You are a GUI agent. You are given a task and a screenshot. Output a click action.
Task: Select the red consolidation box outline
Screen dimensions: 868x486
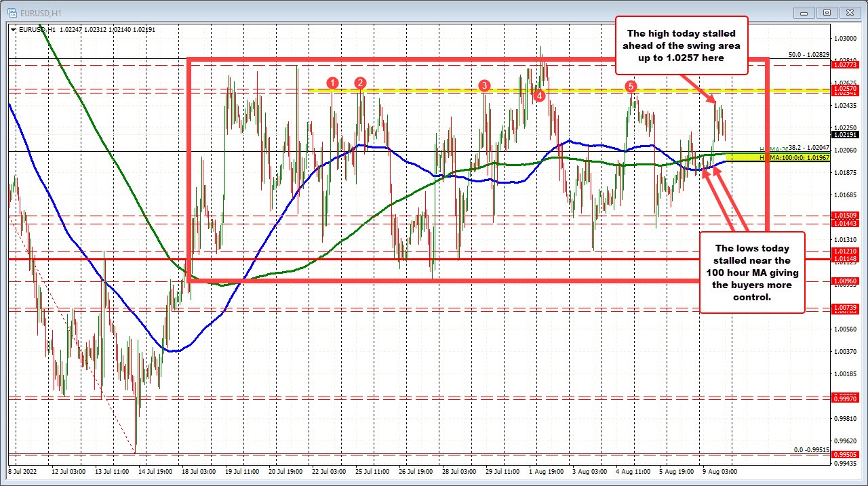189,169
